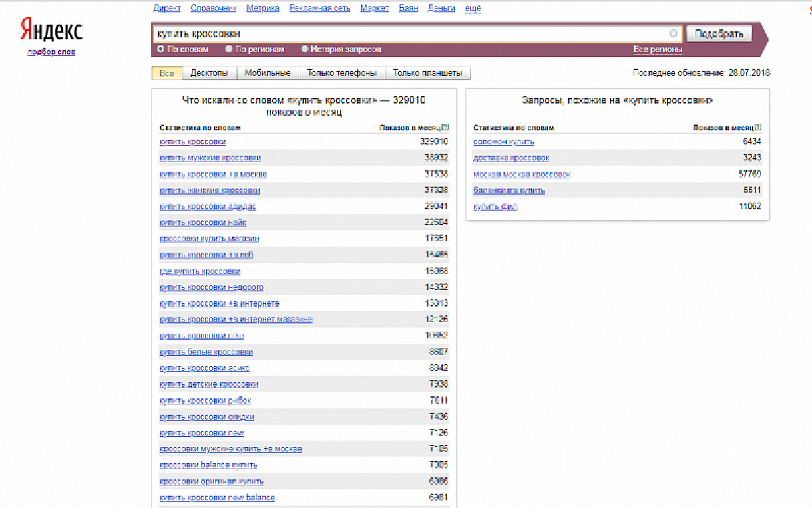The image size is (812, 508).
Task: Open the "Рекламная сеть" link
Action: 320,9
